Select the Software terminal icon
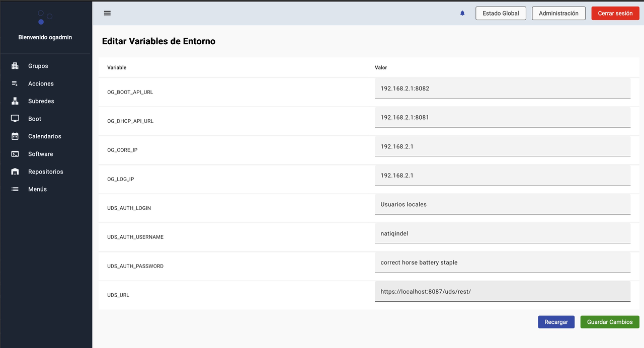 (x=15, y=154)
